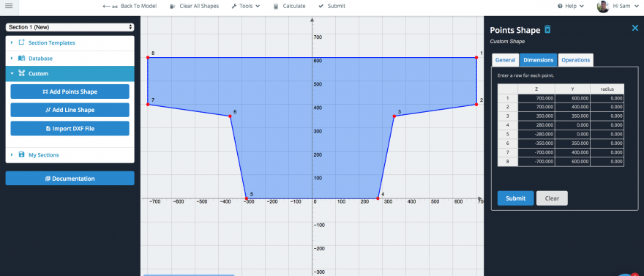Edit row 3 Z value 350.000
644x276 pixels.
(536, 116)
